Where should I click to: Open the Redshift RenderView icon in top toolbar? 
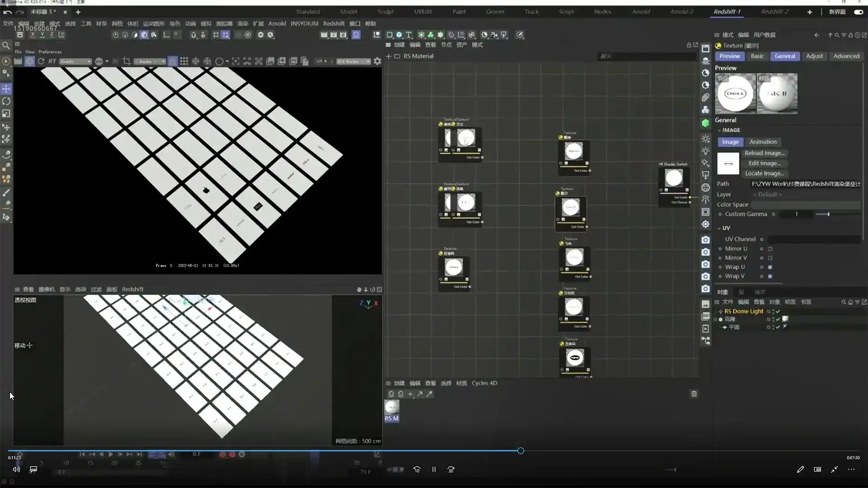coord(356,34)
